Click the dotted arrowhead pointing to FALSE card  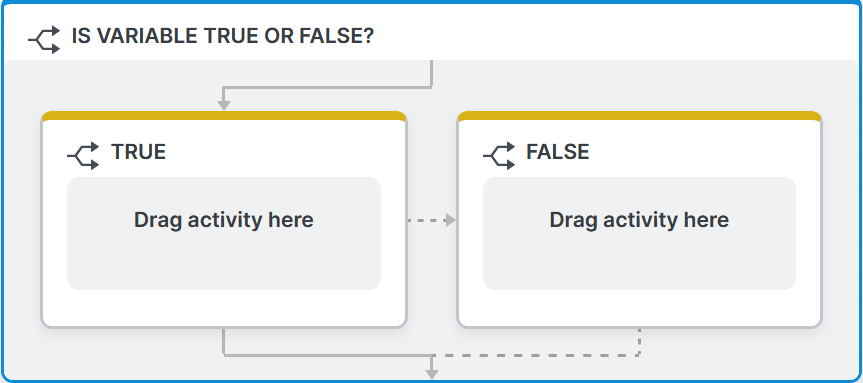point(451,220)
